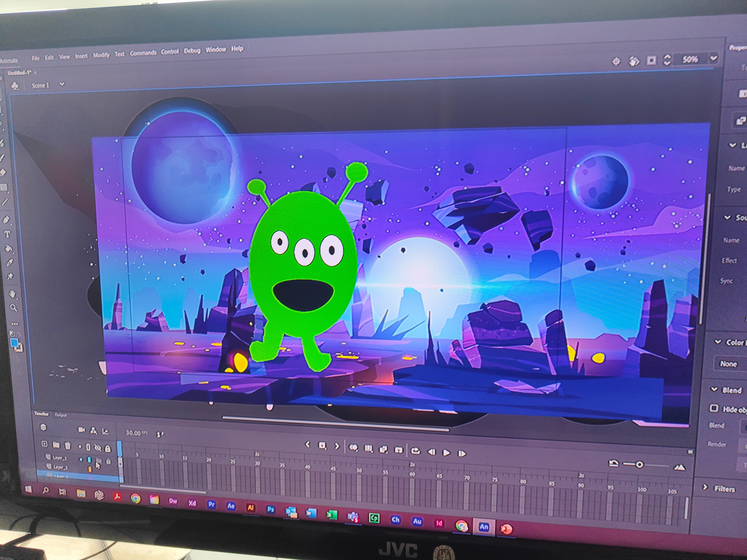Screen dimensions: 747x560
Task: Click the Insert Keyframe icon in Timeline
Action: [322, 446]
